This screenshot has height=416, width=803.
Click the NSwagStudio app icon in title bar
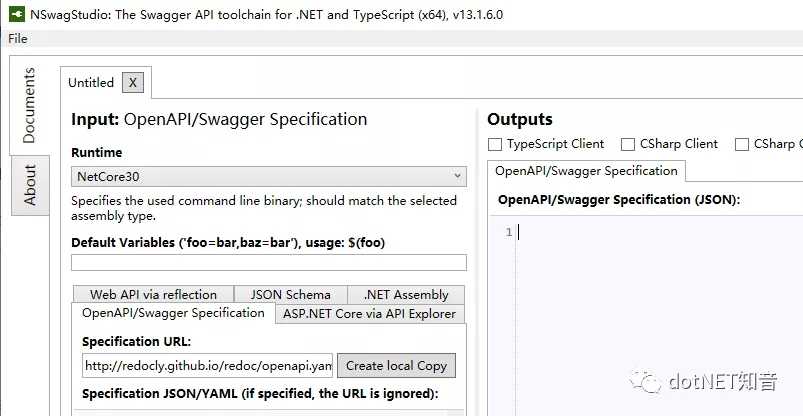point(17,14)
